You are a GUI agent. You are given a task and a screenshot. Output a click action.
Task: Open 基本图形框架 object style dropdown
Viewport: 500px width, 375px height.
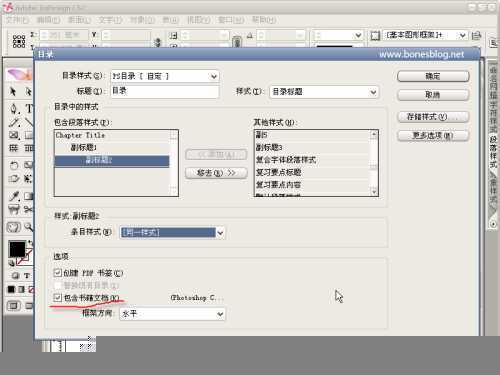(425, 35)
